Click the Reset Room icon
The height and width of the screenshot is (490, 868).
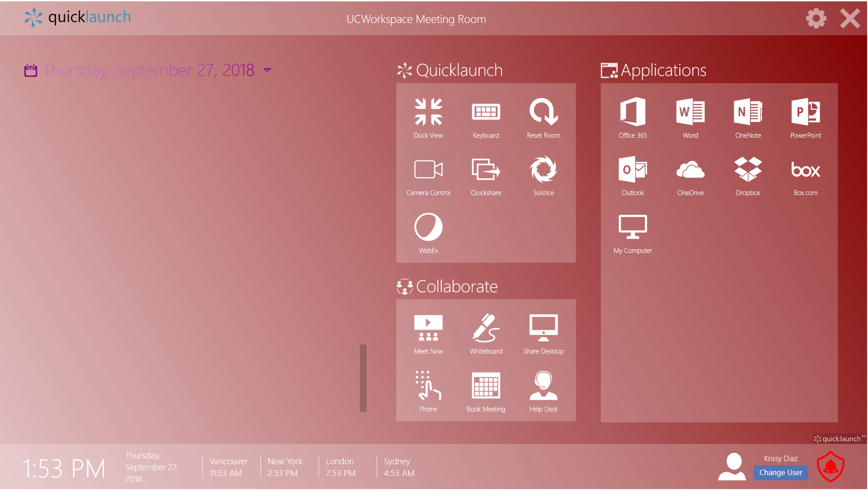click(543, 117)
